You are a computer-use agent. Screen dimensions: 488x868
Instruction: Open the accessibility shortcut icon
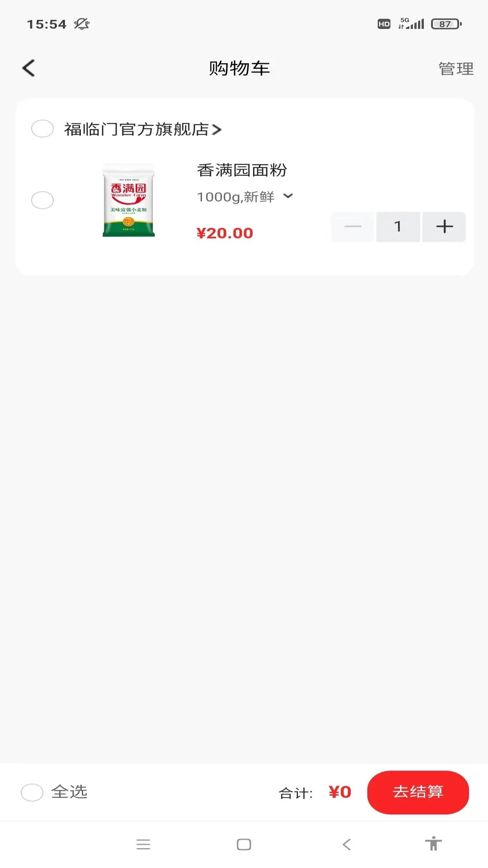[433, 844]
